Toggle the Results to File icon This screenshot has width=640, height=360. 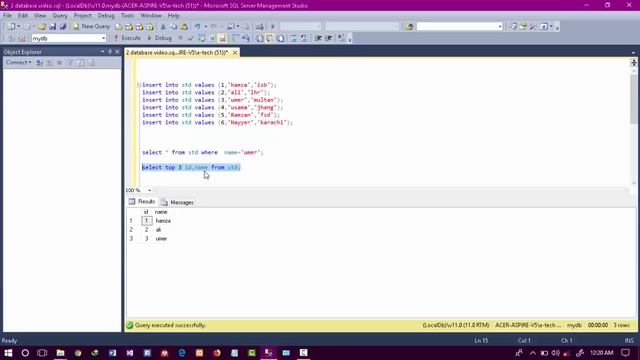(x=281, y=38)
